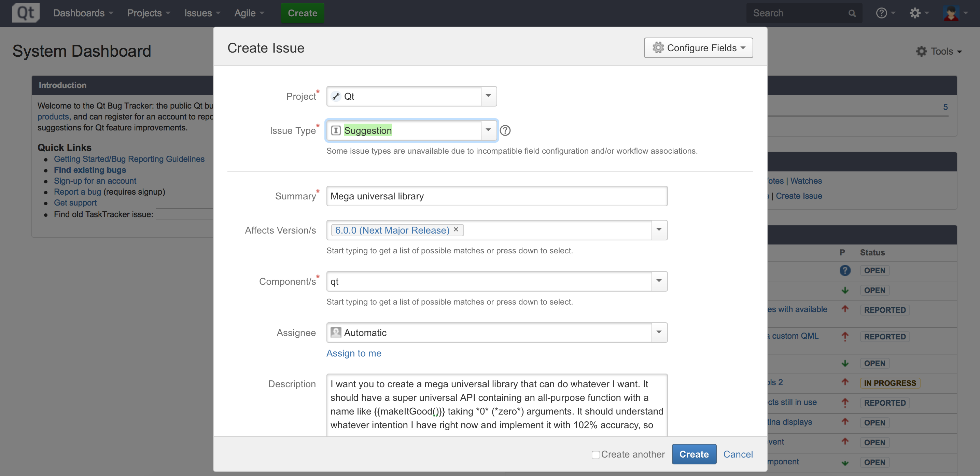
Task: Open the help question-mark menu in the header
Action: click(885, 13)
